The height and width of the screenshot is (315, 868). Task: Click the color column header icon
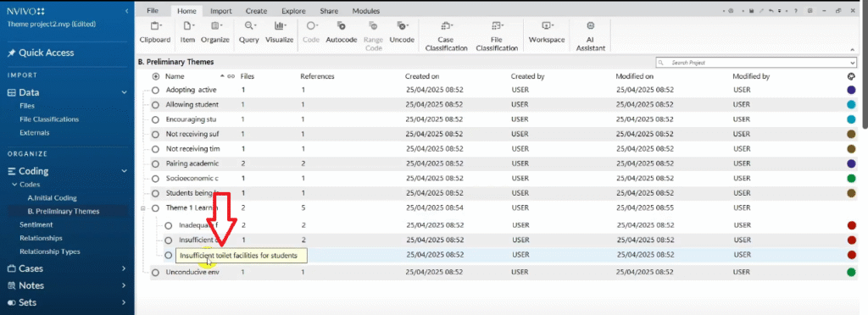coord(850,76)
